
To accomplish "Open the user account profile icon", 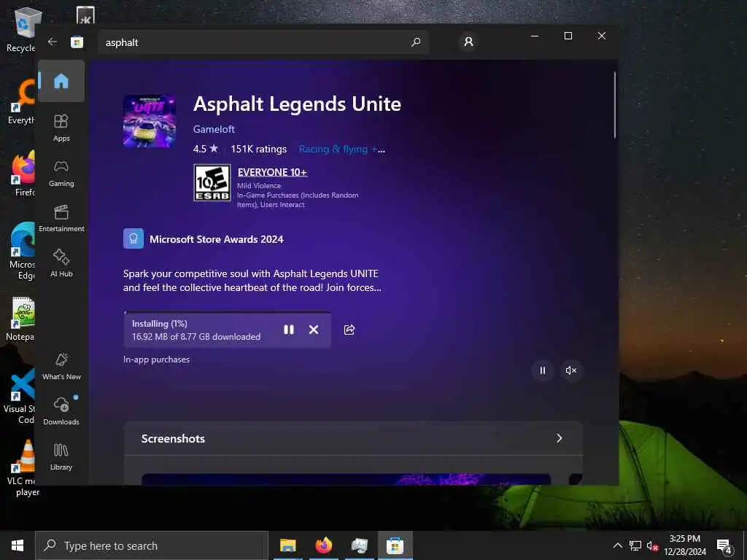I will [468, 42].
